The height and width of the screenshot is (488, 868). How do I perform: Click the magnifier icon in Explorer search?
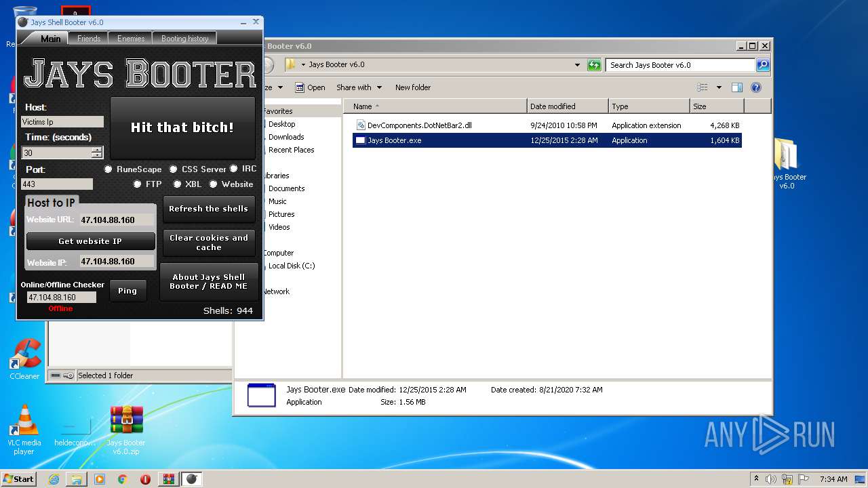763,65
